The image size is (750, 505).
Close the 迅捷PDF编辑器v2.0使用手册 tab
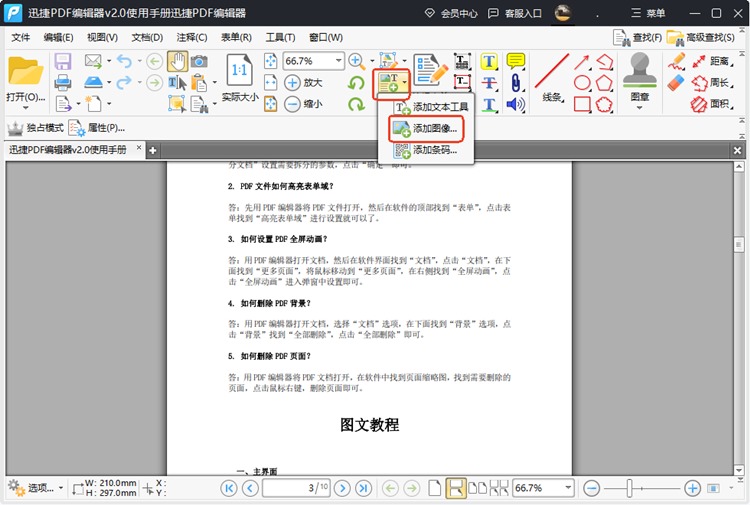tap(139, 148)
